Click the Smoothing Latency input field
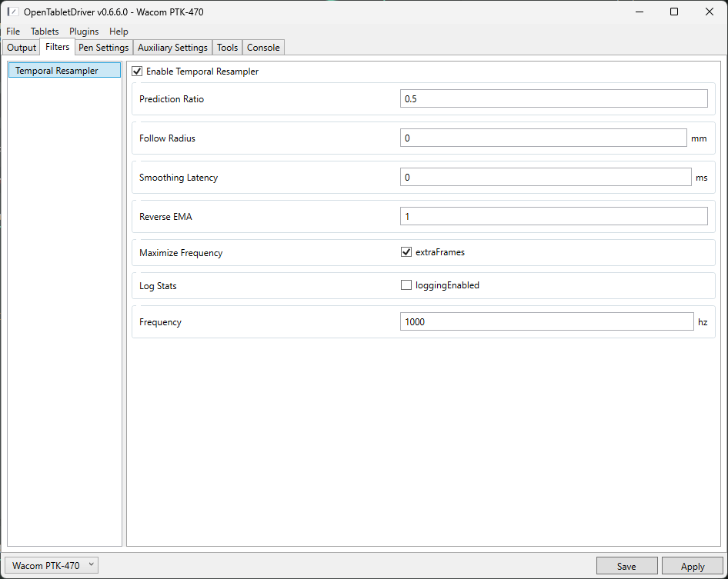This screenshot has height=579, width=728. tap(546, 178)
